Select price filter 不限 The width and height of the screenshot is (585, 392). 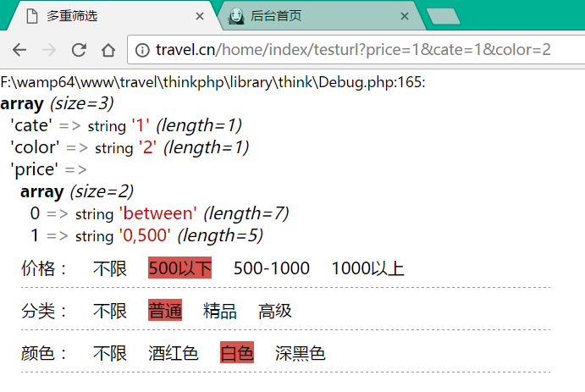(110, 269)
